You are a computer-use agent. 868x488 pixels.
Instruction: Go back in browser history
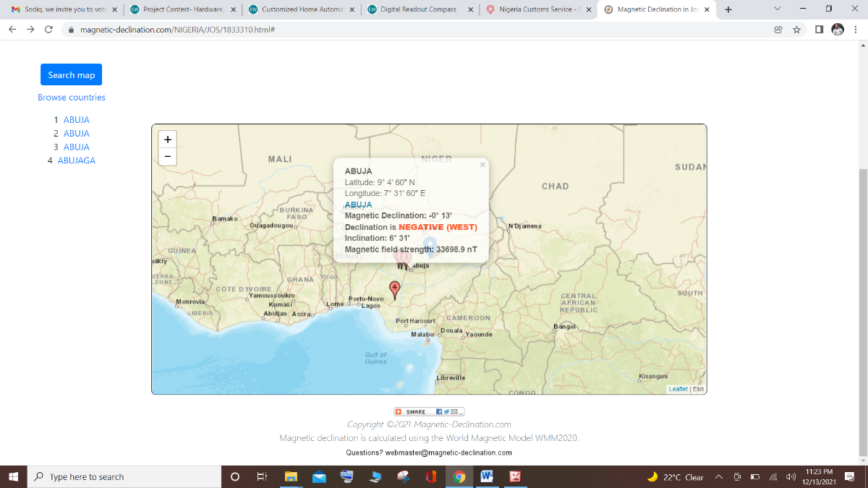click(12, 30)
